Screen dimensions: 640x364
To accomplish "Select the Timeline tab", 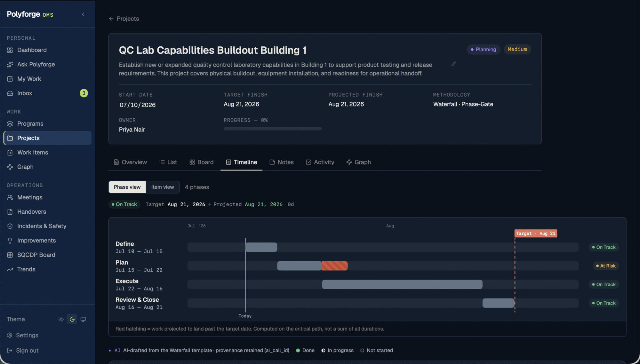I will point(241,162).
